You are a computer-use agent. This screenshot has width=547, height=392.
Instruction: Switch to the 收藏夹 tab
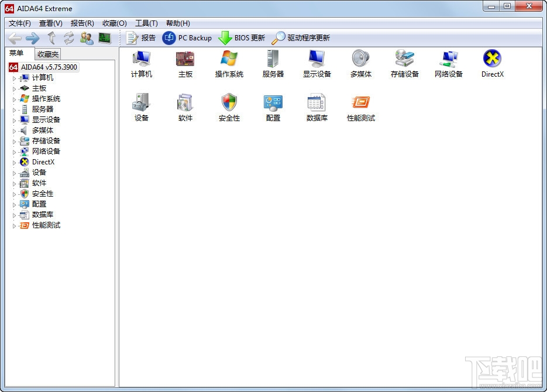click(x=48, y=54)
